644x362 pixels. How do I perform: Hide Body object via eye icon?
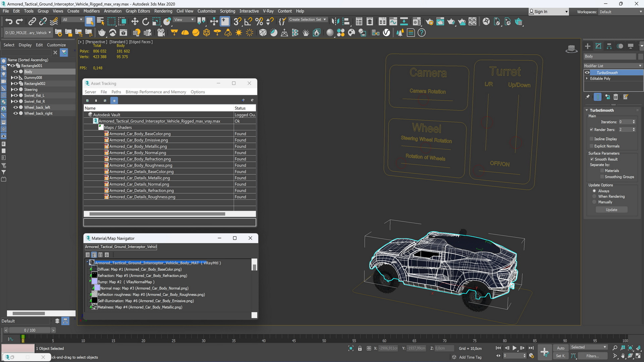click(15, 72)
